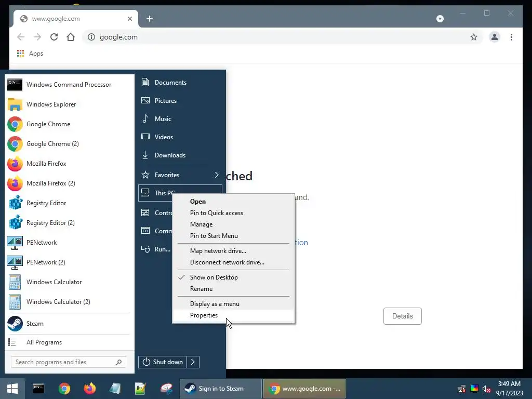
Task: Open the Documents folder shortcut
Action: pyautogui.click(x=180, y=83)
